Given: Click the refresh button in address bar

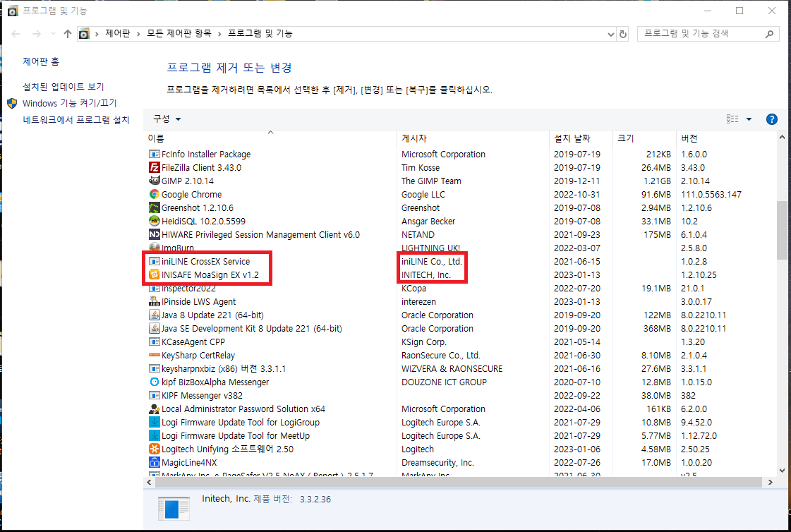Looking at the screenshot, I should coord(623,34).
